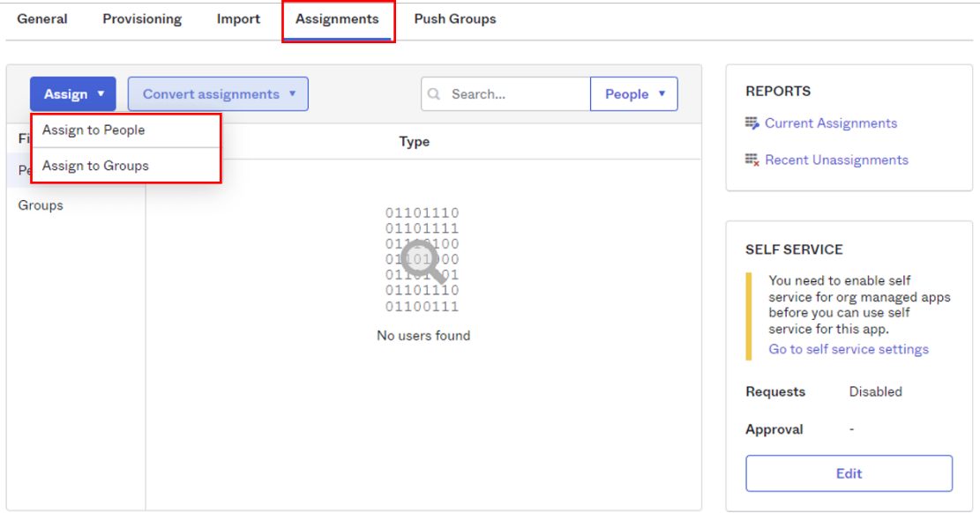The height and width of the screenshot is (513, 980).
Task: Click the Search input field
Action: point(505,93)
